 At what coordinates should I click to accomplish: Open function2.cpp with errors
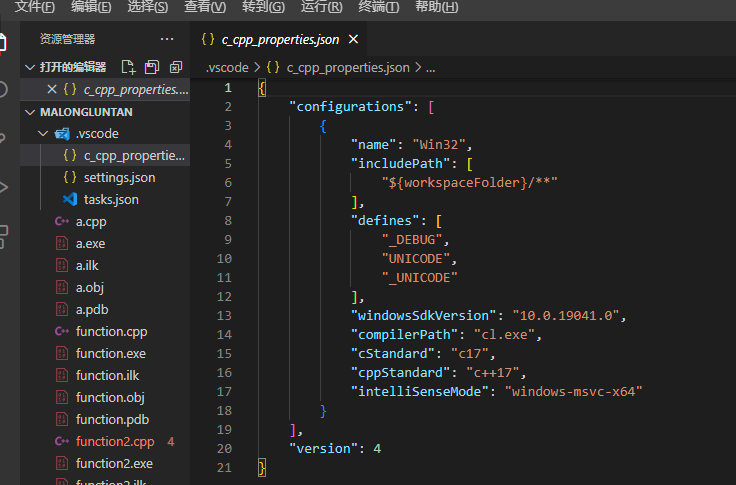(x=105, y=441)
